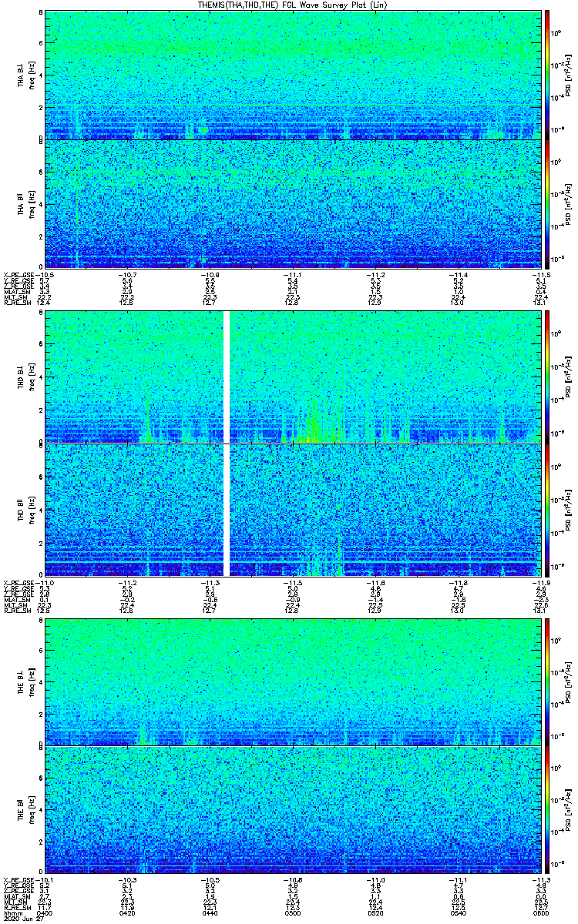Viewport: 578px width, 924px height.
Task: Click the '0440' time tick label
Action: [x=209, y=912]
